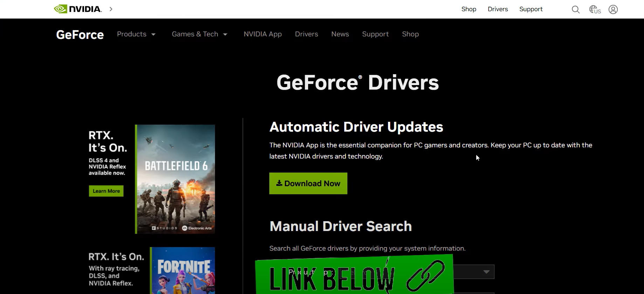This screenshot has width=644, height=294.
Task: Open the manual driver search dropdown arrow
Action: [486, 272]
